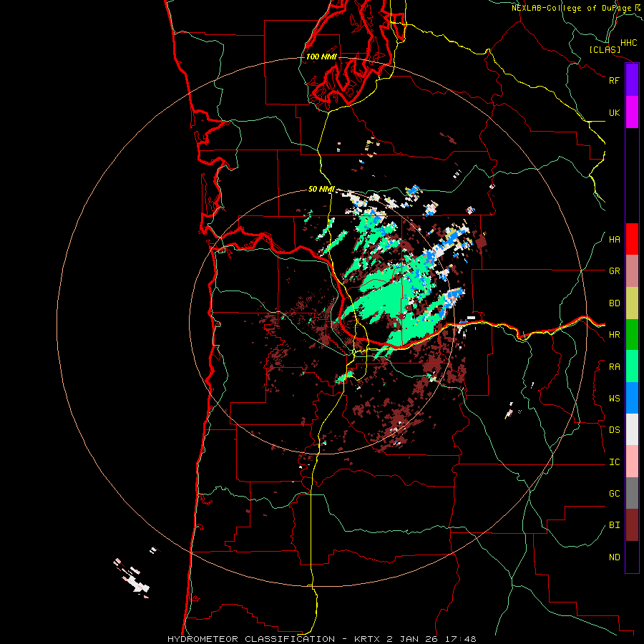Click the ND black legend color swatch
This screenshot has height=644, width=644.
tap(632, 557)
